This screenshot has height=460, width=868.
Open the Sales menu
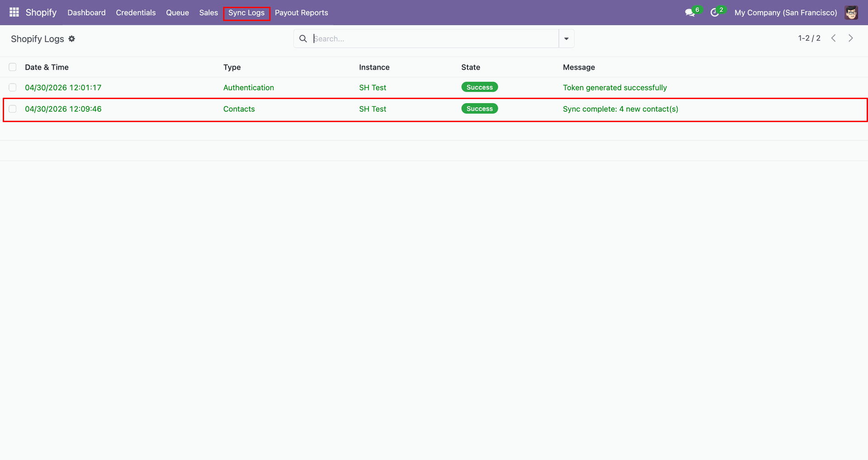(x=208, y=13)
